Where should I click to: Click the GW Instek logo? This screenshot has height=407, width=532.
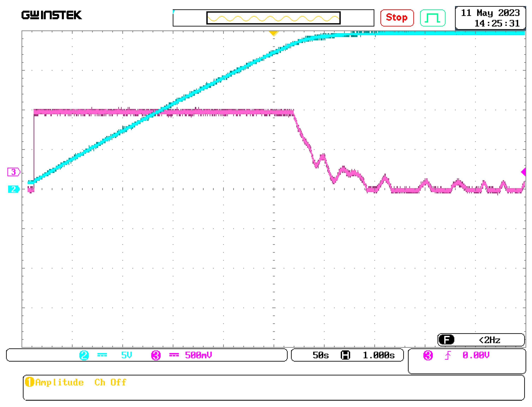tap(52, 15)
